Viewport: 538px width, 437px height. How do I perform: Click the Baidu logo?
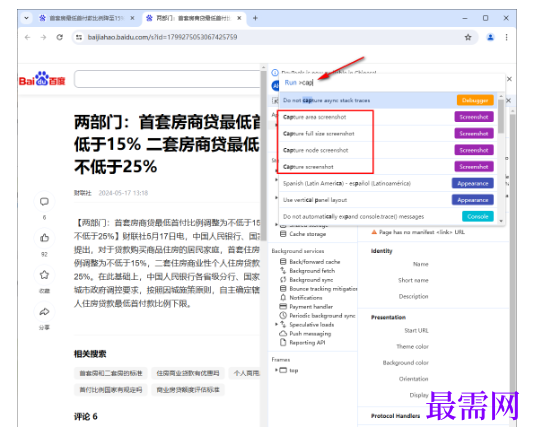click(42, 79)
